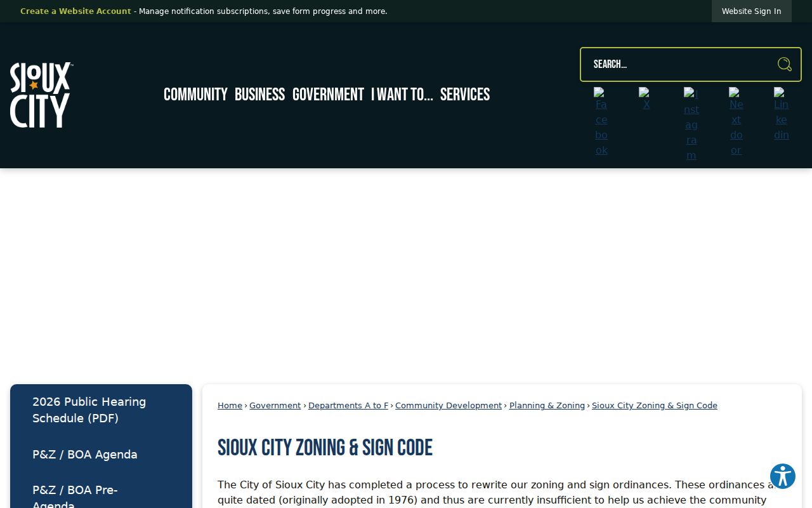Go to Community Development breadcrumb

coord(449,406)
